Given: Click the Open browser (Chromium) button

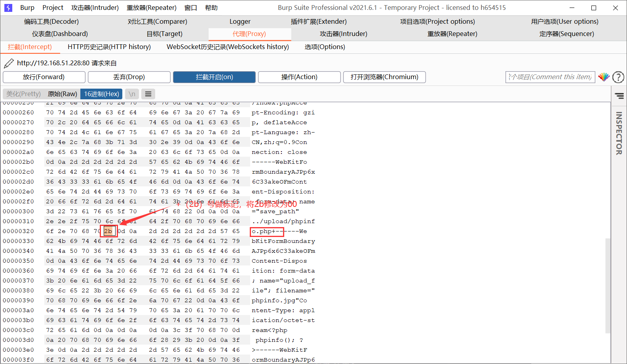Looking at the screenshot, I should 384,77.
